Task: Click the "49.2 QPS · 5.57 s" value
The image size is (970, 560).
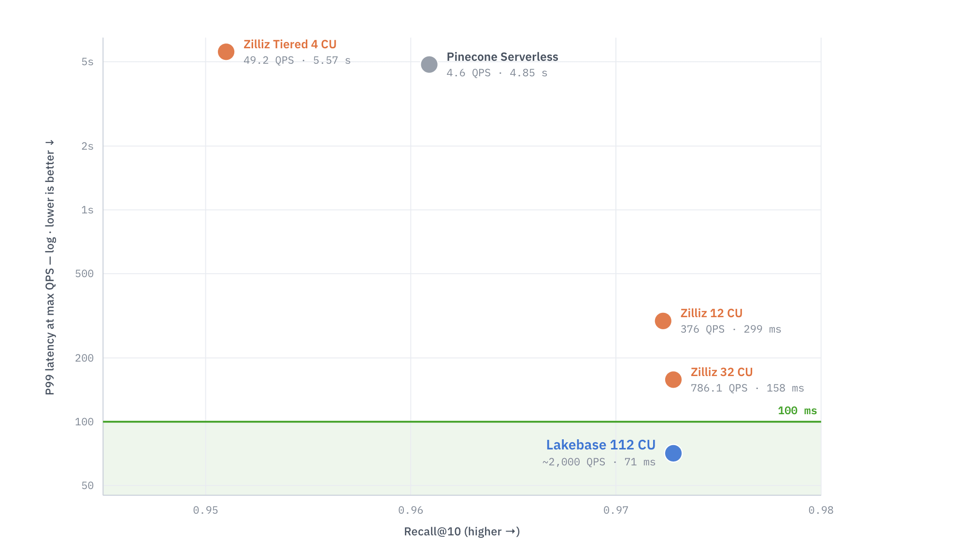Action: (297, 60)
